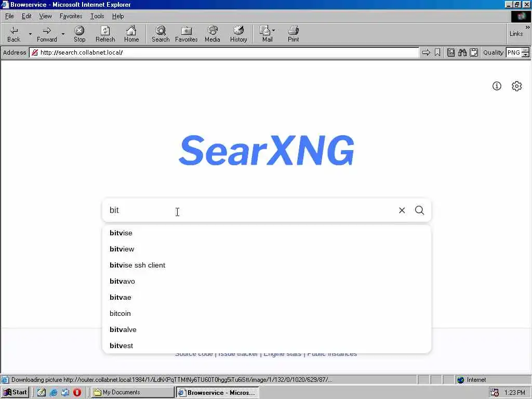532x399 pixels.
Task: Open the File menu
Action: pyautogui.click(x=9, y=16)
